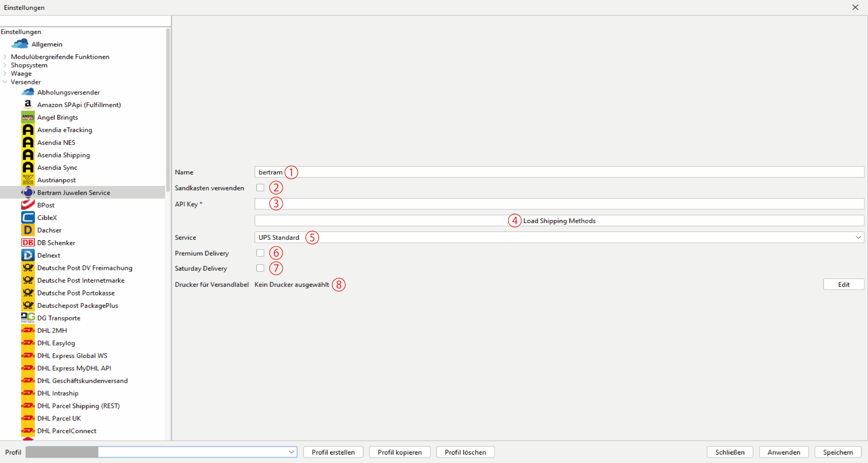Tick the Premium Delivery checkbox
Screen dimensions: 868x463
[260, 253]
